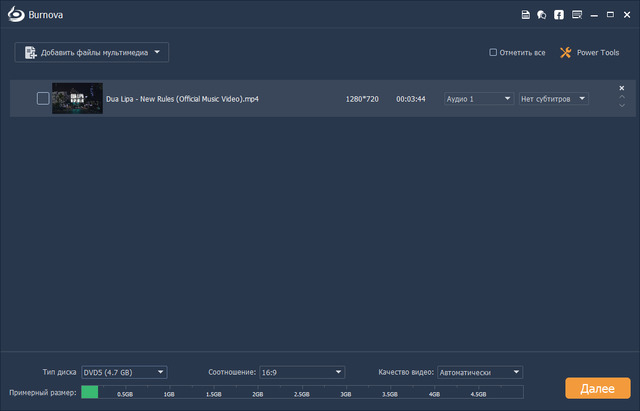Remove the Dua Lipa video with X icon
This screenshot has height=411, width=640.
tap(622, 88)
